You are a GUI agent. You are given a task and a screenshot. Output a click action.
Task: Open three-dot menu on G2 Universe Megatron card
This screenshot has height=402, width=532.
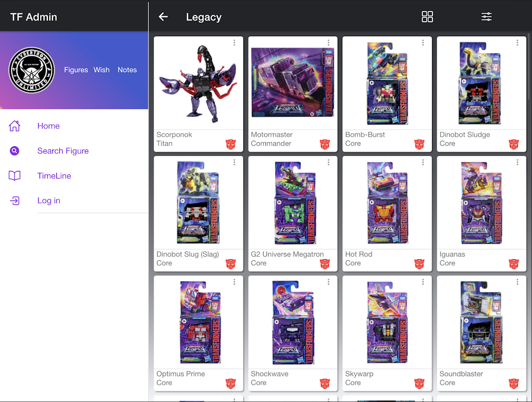pos(328,162)
